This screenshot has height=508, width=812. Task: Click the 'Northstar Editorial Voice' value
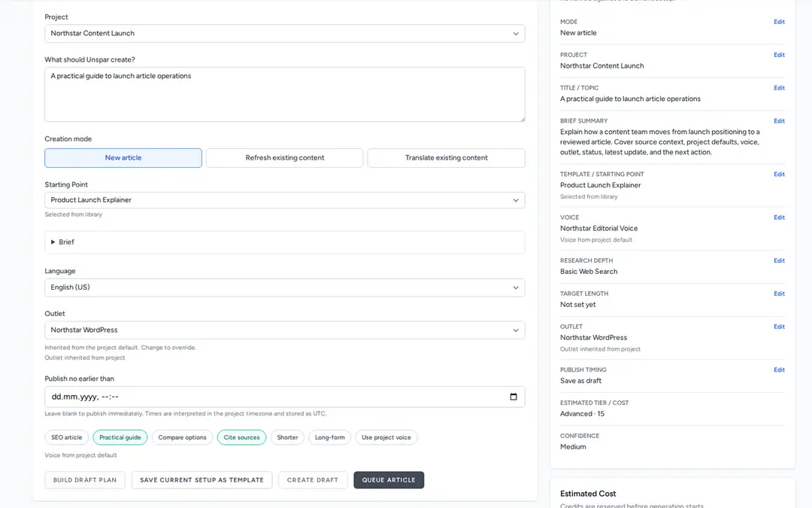[x=598, y=228]
